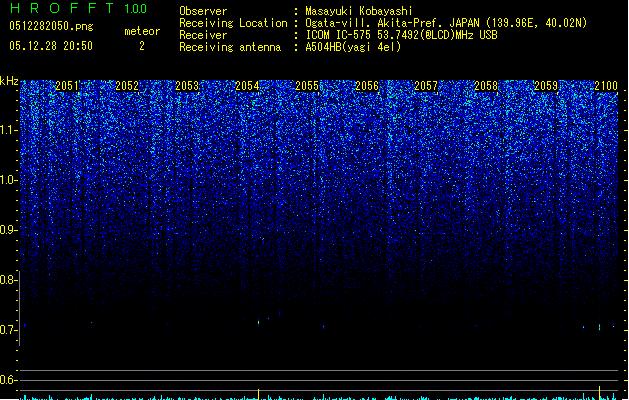Click the 'Receiving antenna' label

[230, 47]
